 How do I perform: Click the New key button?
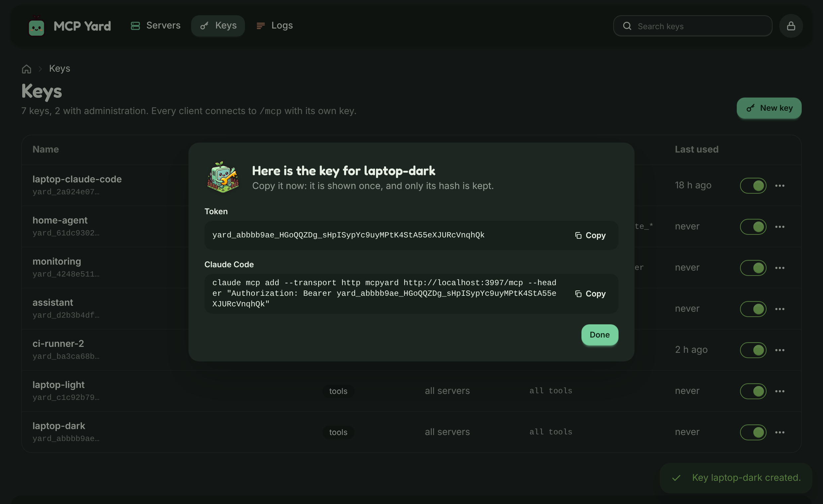click(769, 108)
